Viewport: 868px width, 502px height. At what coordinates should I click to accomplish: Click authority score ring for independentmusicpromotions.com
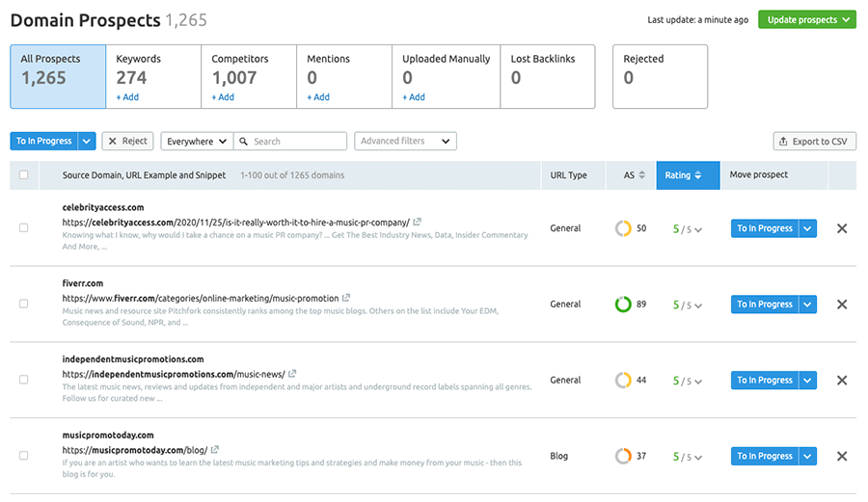tap(623, 381)
